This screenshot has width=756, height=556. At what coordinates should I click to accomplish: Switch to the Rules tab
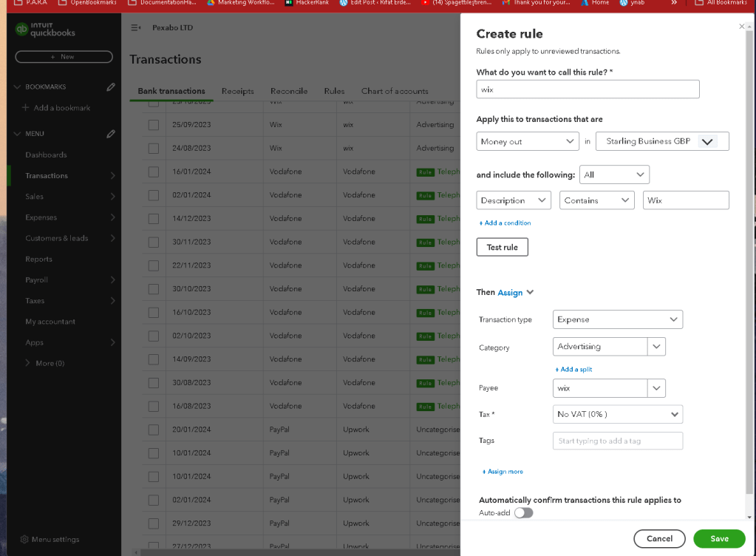[334, 91]
